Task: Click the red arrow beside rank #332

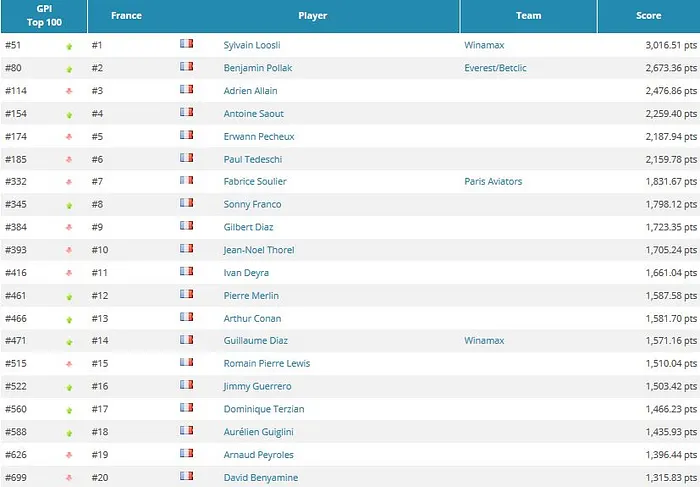Action: coord(69,182)
